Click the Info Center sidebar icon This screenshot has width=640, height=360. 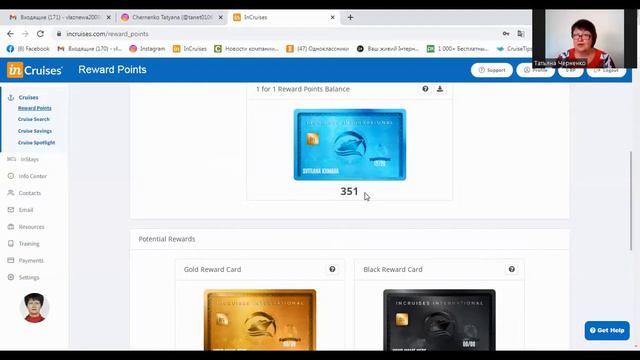(x=11, y=176)
